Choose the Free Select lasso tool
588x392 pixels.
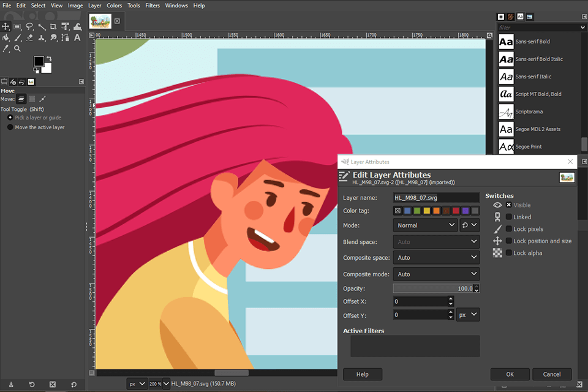tap(29, 26)
